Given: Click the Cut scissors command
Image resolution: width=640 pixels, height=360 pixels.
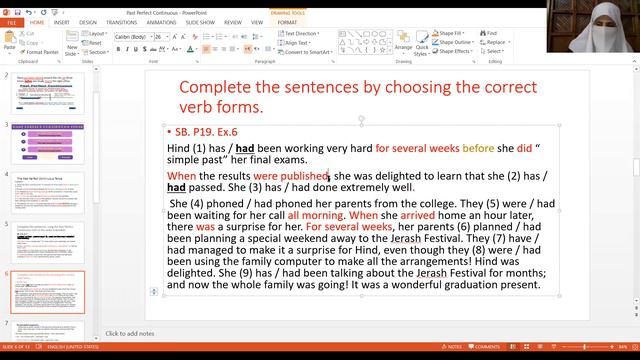Looking at the screenshot, I should click(x=27, y=33).
